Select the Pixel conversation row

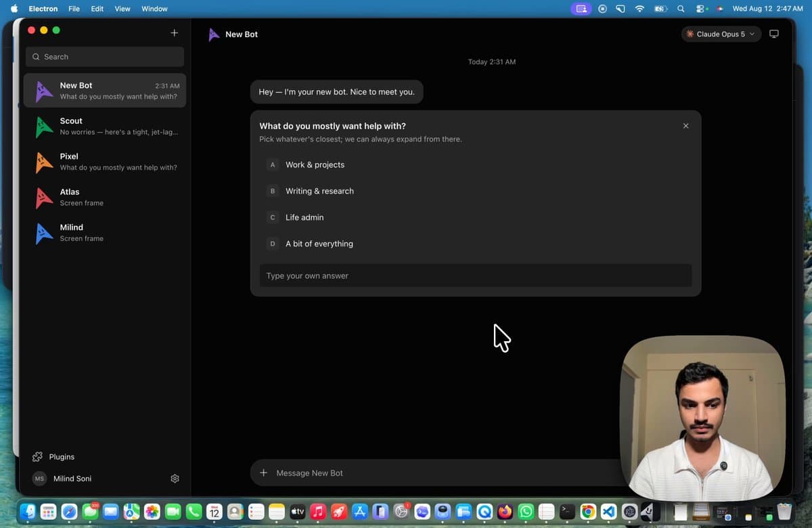105,162
